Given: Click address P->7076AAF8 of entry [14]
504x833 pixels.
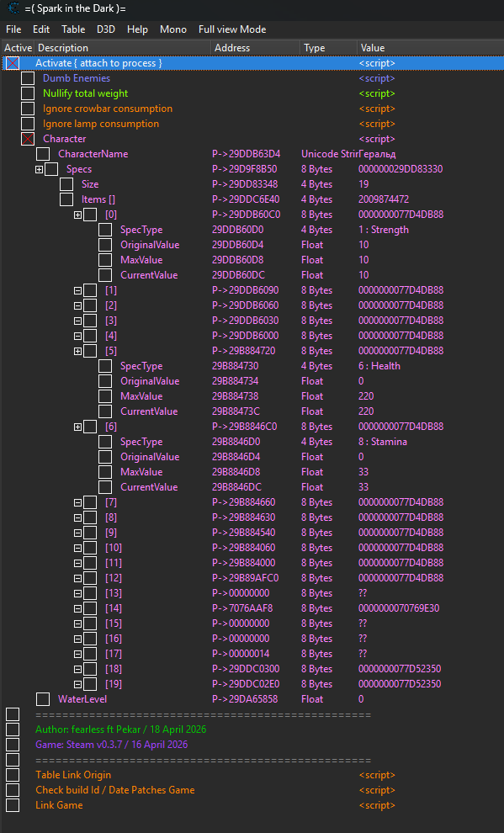Looking at the screenshot, I should click(242, 608).
